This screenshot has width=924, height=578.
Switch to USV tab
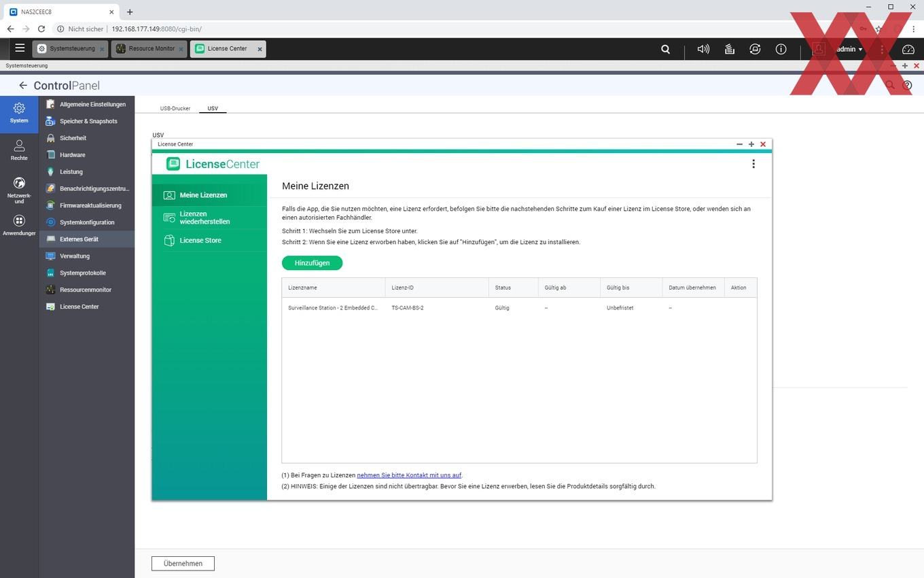[213, 108]
